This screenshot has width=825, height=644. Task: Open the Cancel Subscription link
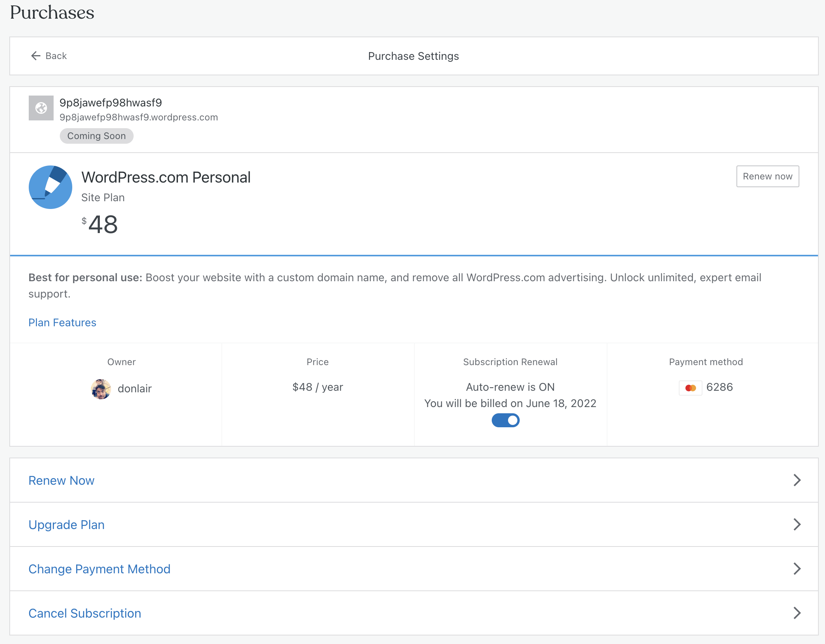85,613
